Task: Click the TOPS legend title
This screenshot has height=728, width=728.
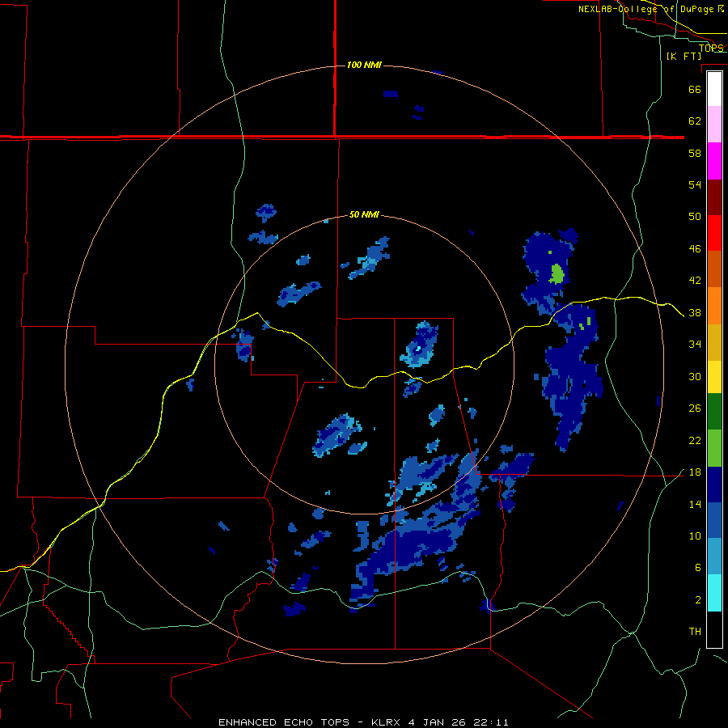Action: tap(711, 48)
